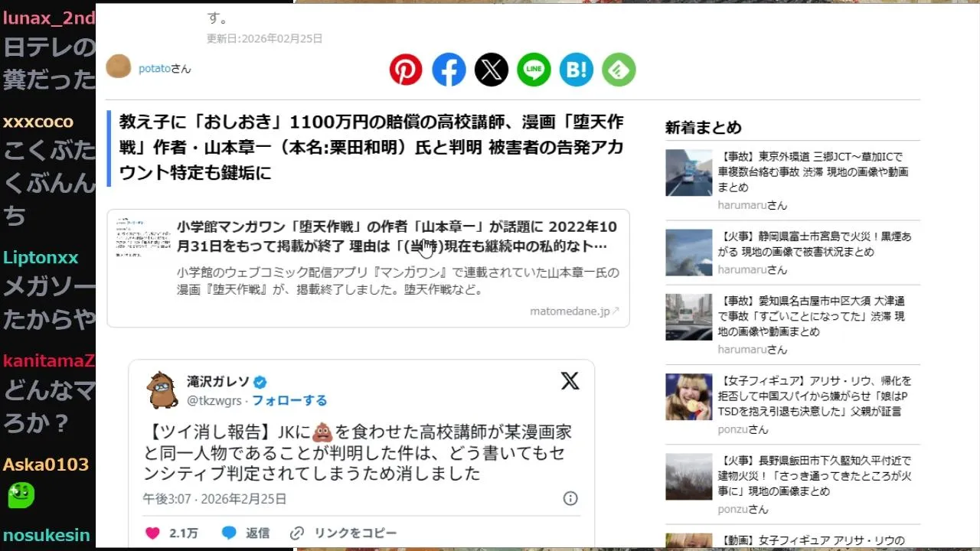Open the matomedane.jp link card title

[397, 236]
